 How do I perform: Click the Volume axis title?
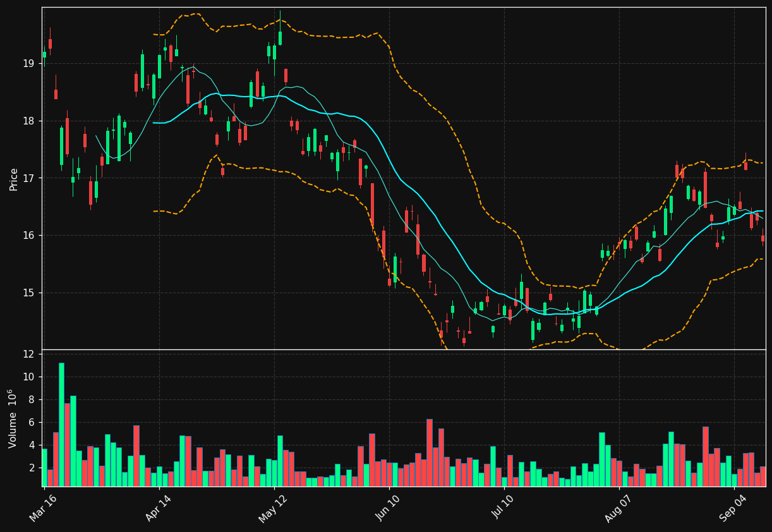[12, 418]
